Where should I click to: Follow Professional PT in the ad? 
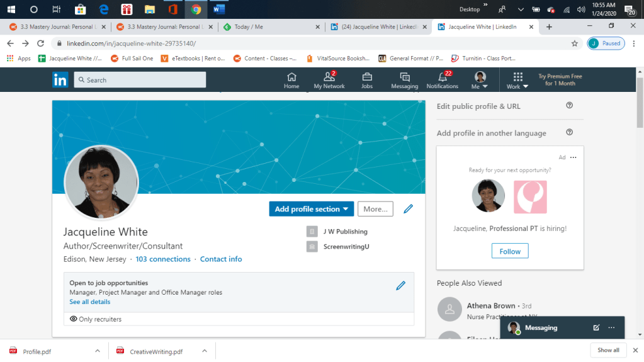coord(510,251)
